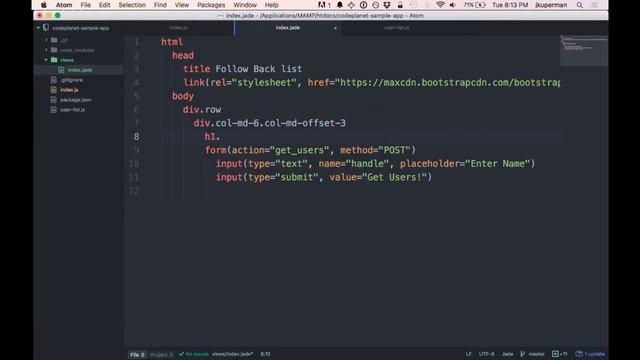Open index.js in the tree view

[x=69, y=90]
